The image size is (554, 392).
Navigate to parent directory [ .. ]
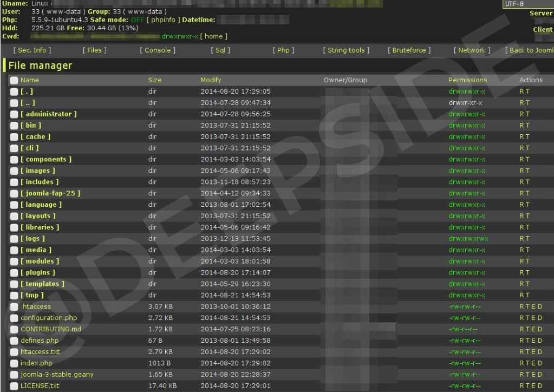(28, 103)
